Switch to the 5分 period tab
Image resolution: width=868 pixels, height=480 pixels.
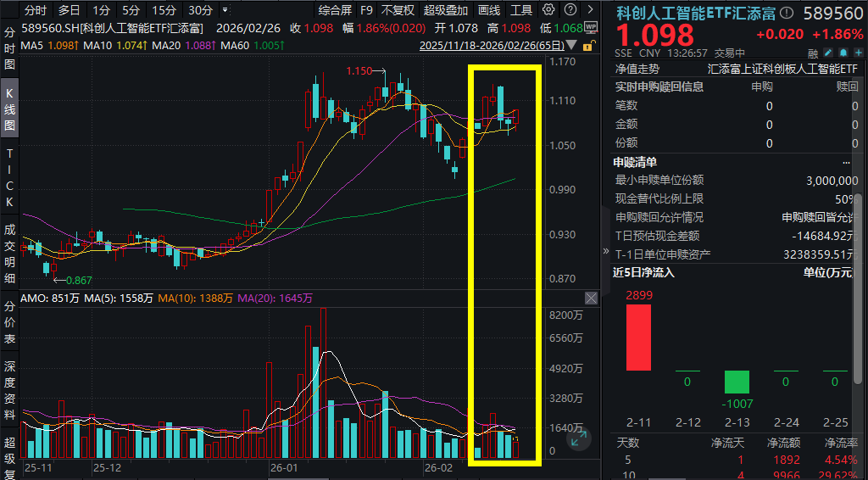131,10
